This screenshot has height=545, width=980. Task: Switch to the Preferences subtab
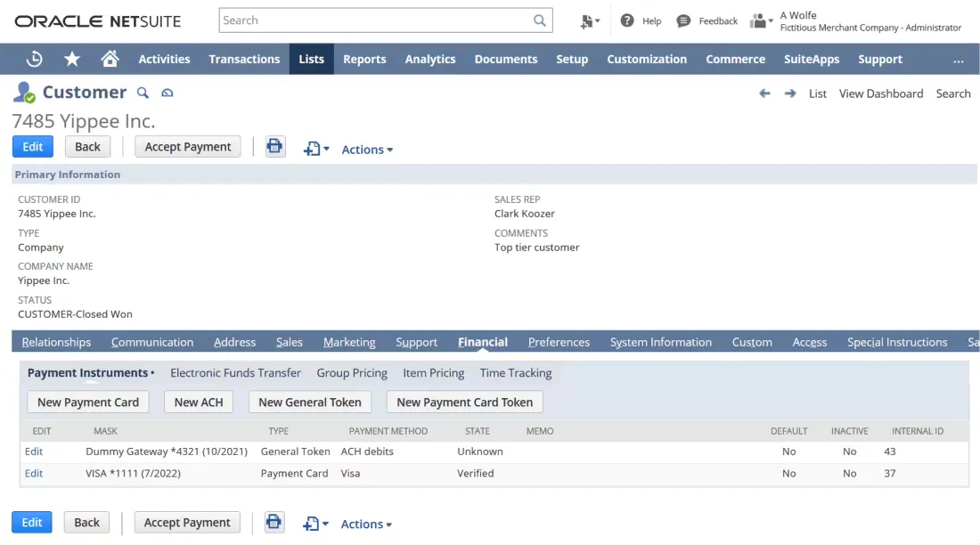point(559,342)
